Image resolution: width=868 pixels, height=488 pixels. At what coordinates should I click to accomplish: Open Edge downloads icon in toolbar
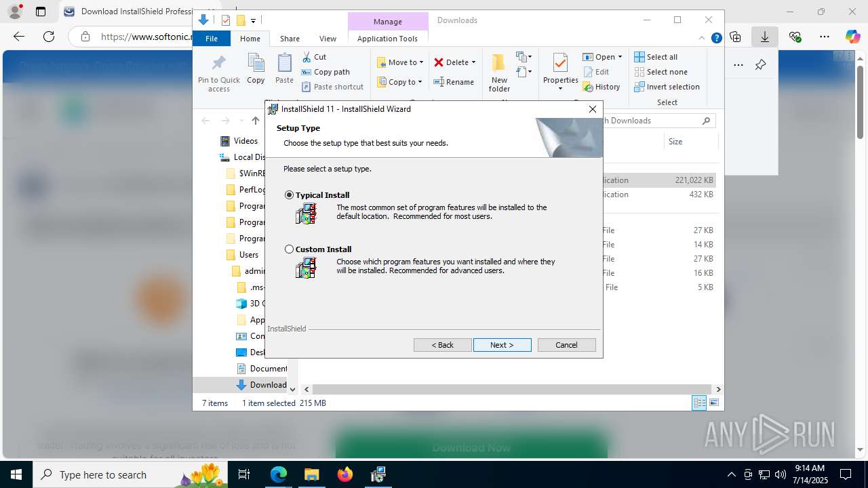[764, 37]
